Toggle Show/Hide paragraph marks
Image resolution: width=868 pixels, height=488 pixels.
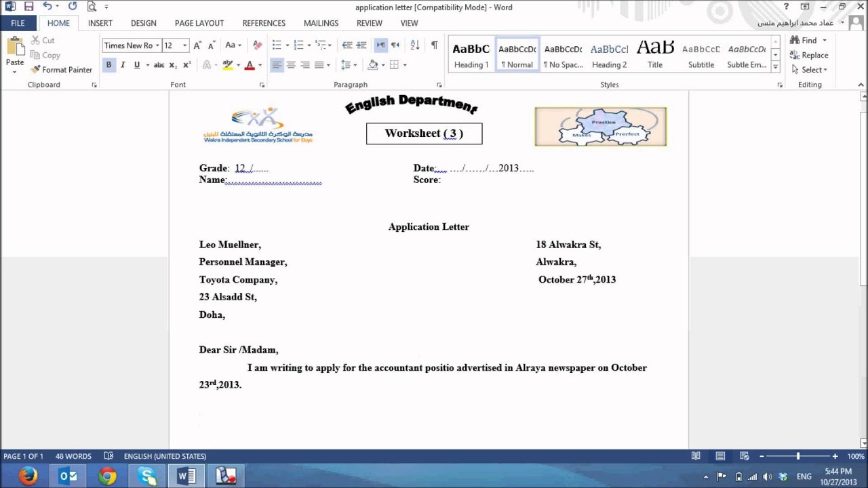pos(434,45)
